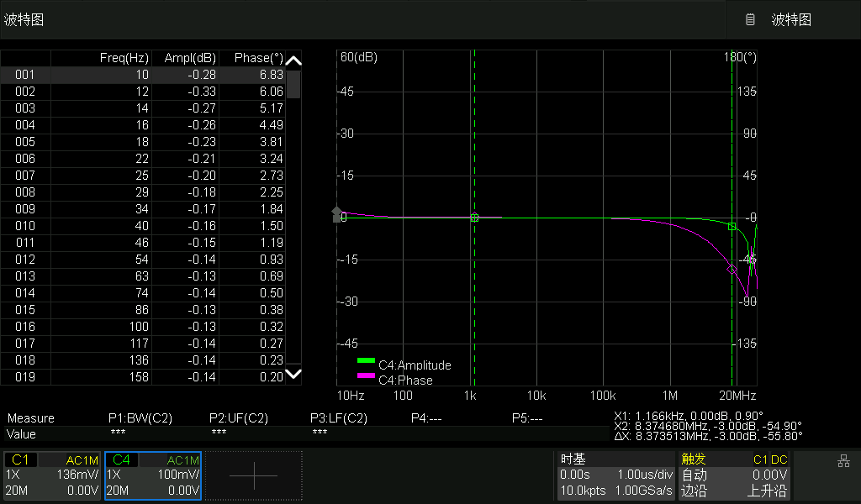Click the 100mV/ scale of C4
The height and width of the screenshot is (504, 861).
(178, 475)
